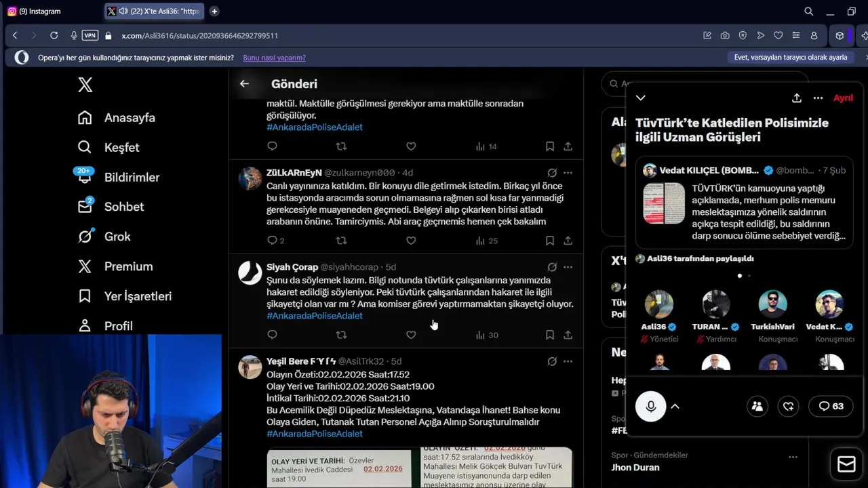The image size is (868, 488).
Task: Ask Grok about Siyah Çorap's post
Action: pyautogui.click(x=552, y=267)
